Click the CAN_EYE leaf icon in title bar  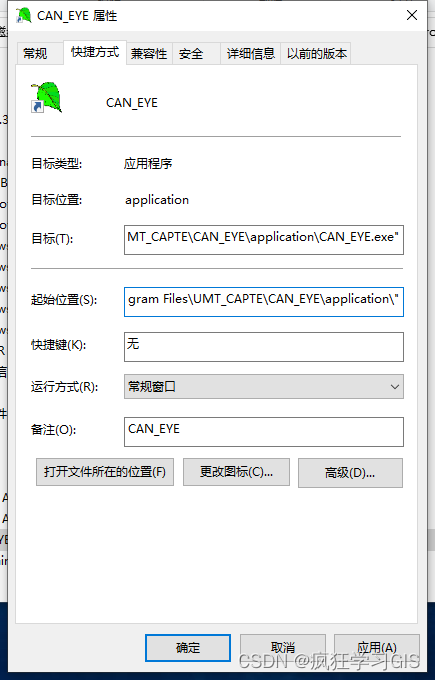[x=23, y=16]
